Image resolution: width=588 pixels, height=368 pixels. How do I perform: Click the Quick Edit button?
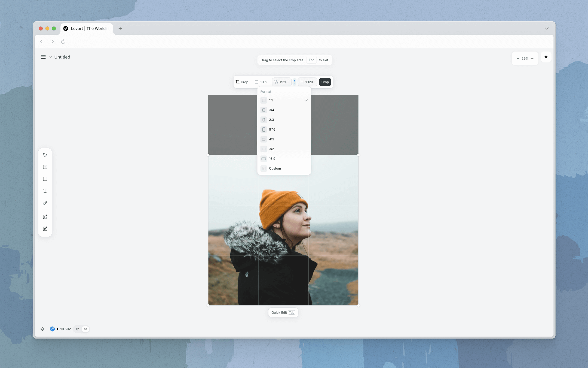click(283, 312)
